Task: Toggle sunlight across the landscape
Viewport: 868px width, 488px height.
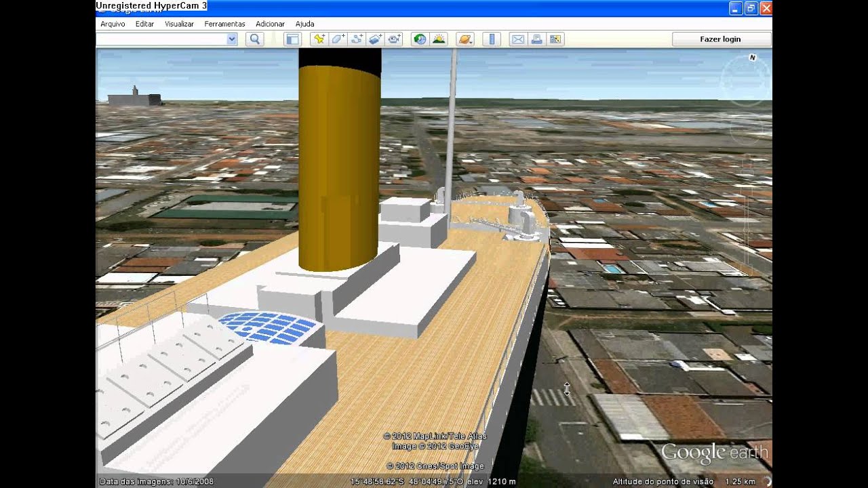Action: point(439,39)
